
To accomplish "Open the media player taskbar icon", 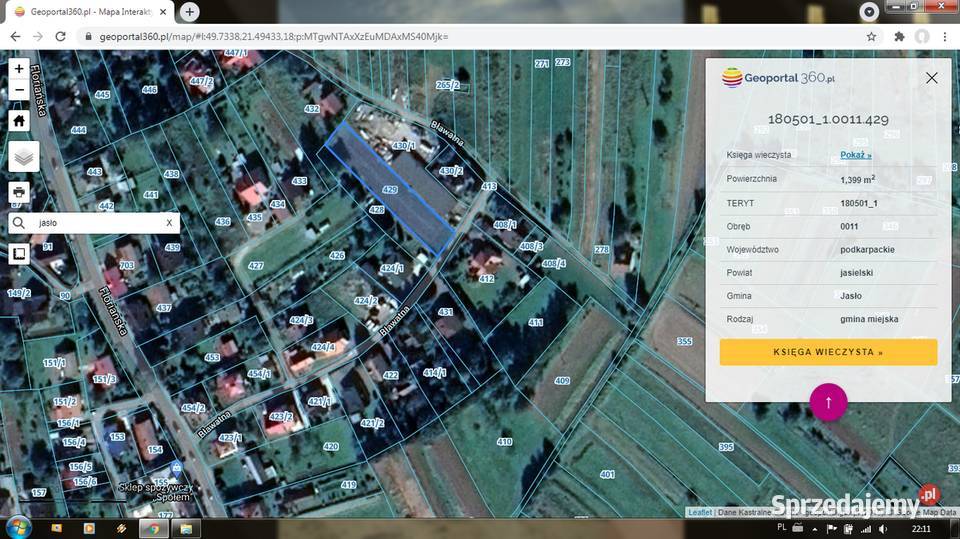I will tap(89, 528).
